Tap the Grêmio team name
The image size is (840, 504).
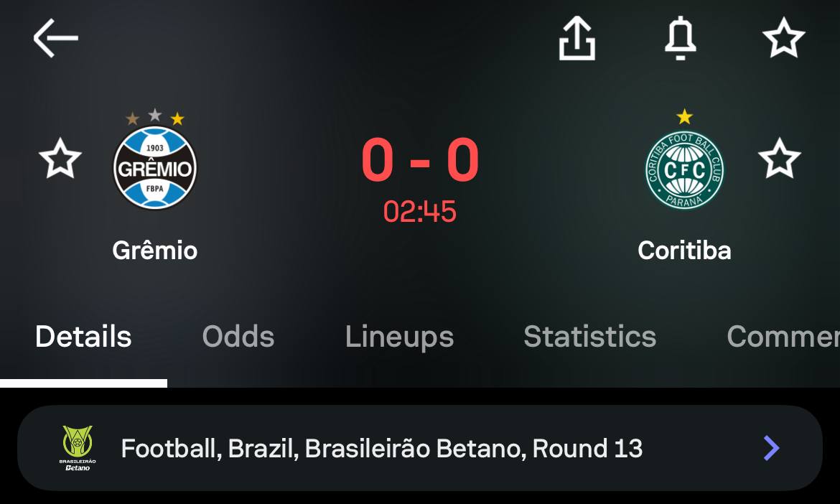155,251
